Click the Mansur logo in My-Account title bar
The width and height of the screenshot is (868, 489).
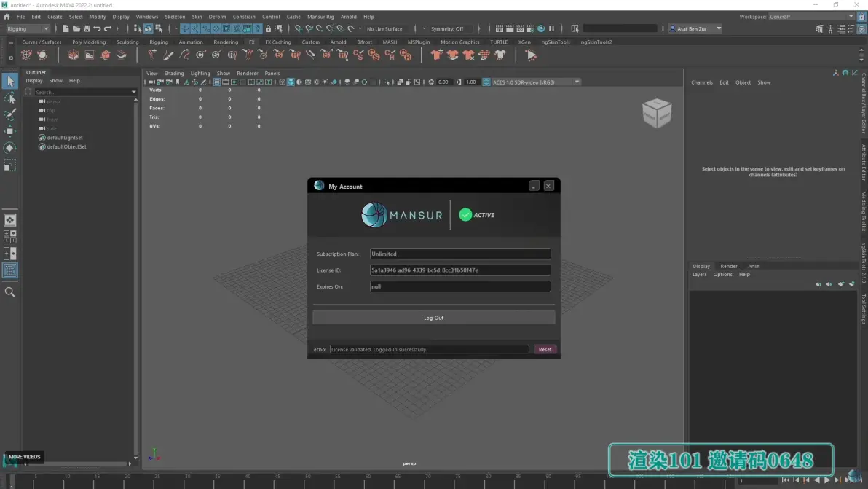pos(319,186)
